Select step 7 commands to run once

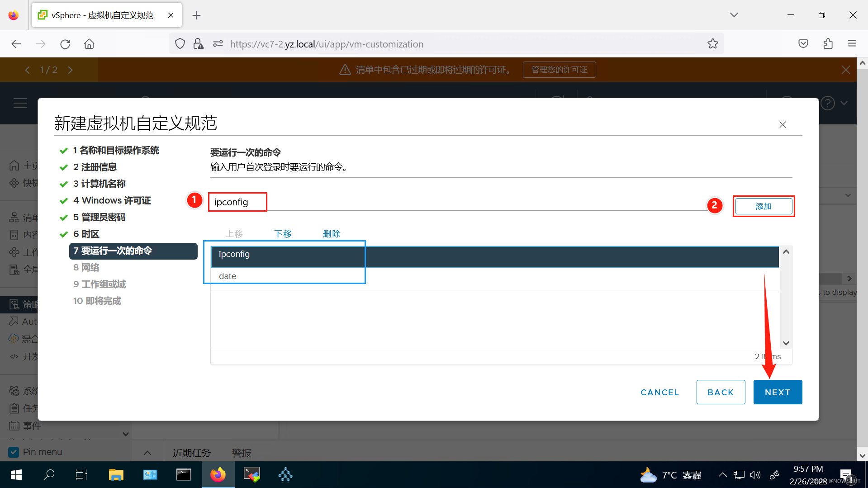pyautogui.click(x=133, y=251)
